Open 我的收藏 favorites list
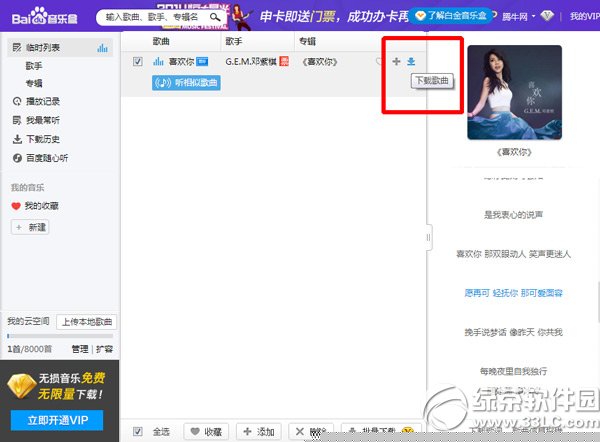 [x=35, y=206]
